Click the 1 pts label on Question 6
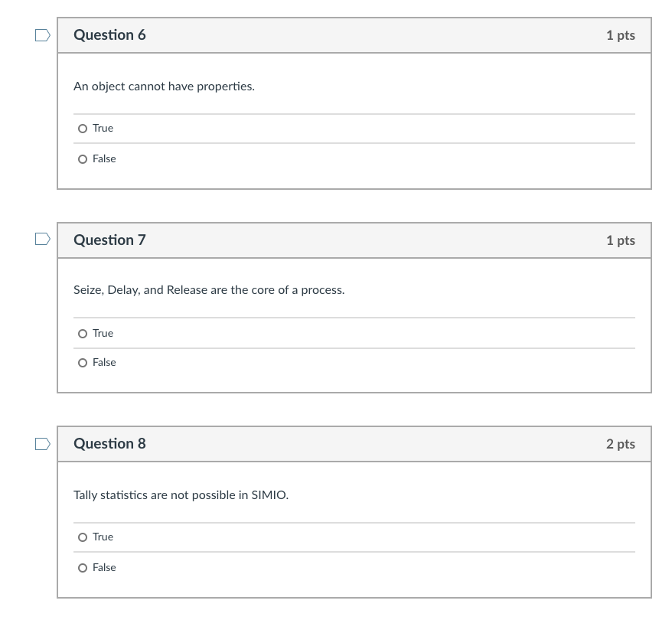Image resolution: width=672 pixels, height=620 pixels. point(620,34)
